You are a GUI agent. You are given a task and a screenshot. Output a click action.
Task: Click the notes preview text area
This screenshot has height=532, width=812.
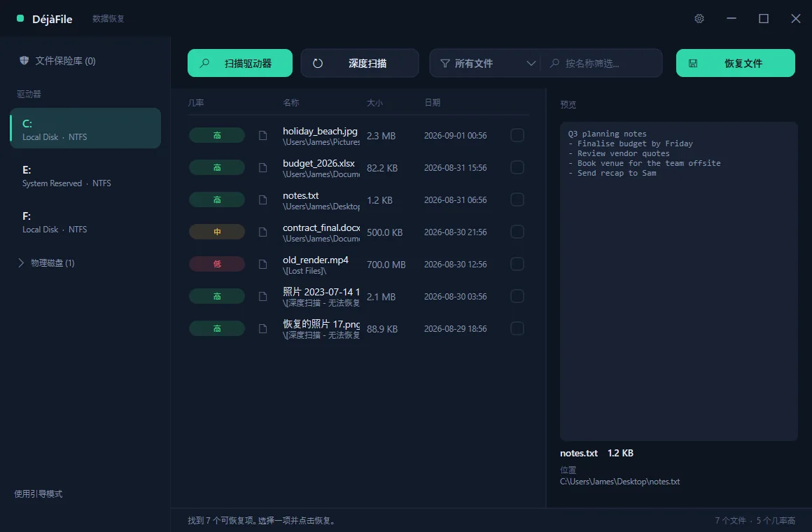click(678, 281)
